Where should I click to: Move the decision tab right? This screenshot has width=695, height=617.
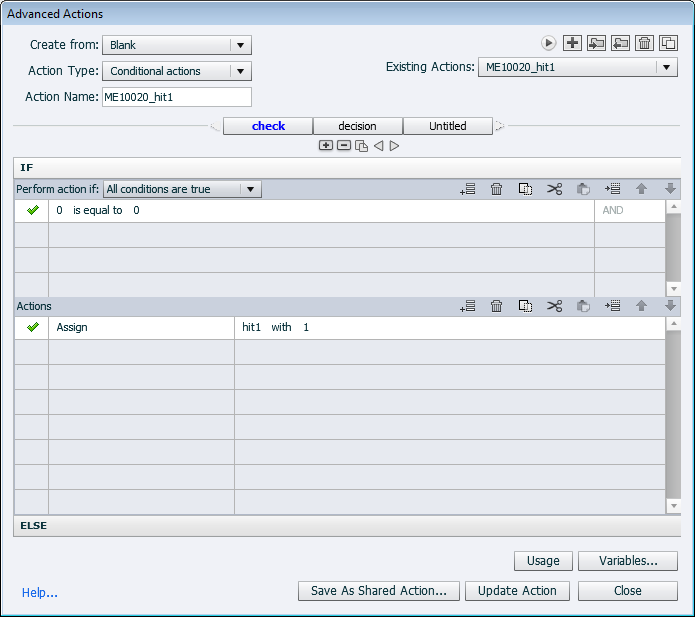click(394, 145)
